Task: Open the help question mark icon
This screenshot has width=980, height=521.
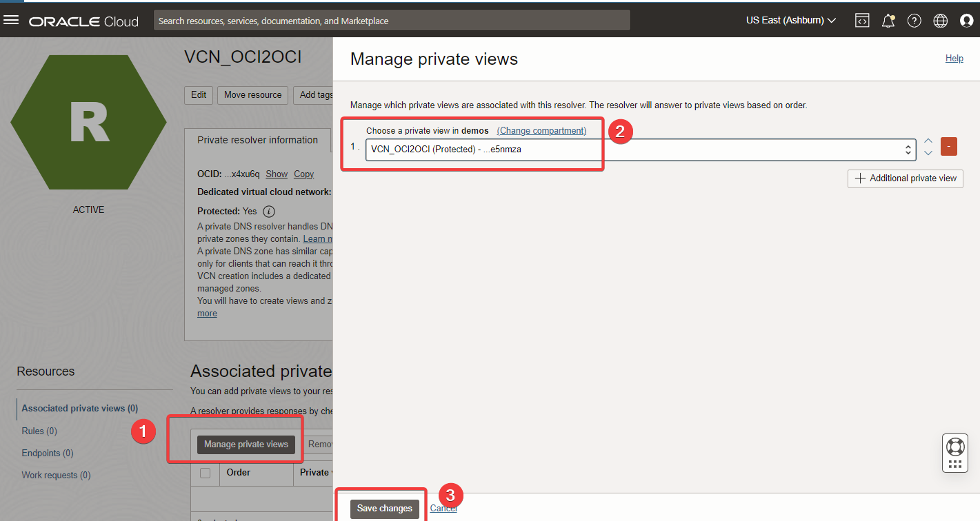Action: click(x=914, y=21)
